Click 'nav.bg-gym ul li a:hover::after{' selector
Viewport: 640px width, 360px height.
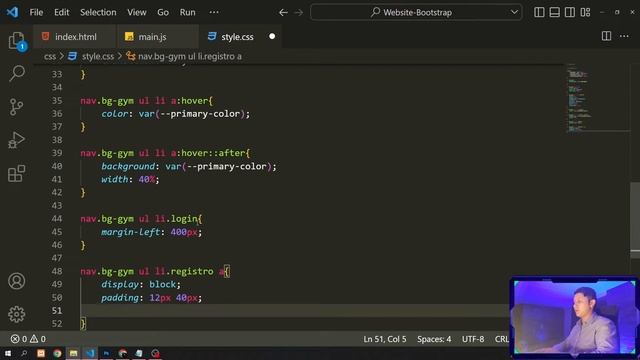coord(165,153)
